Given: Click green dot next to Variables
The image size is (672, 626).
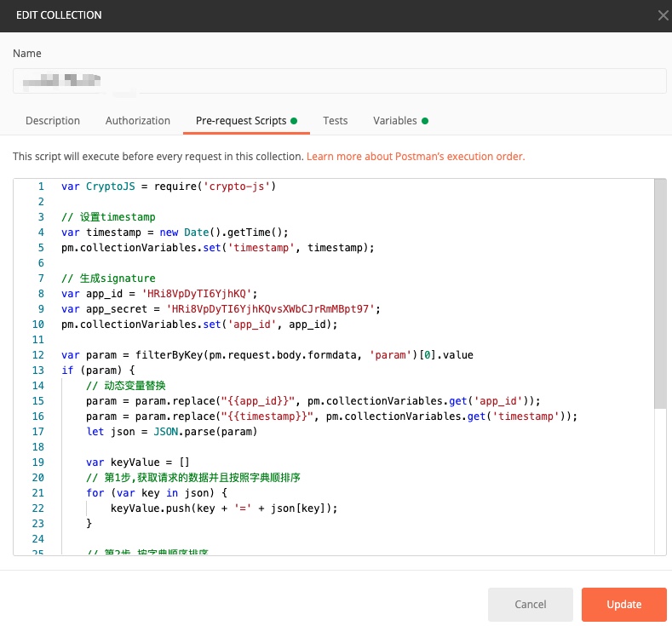Looking at the screenshot, I should click(425, 121).
